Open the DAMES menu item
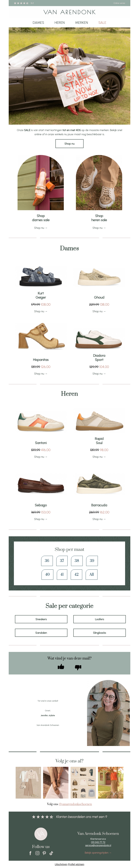Screen dimensions: 139x868 38,23
